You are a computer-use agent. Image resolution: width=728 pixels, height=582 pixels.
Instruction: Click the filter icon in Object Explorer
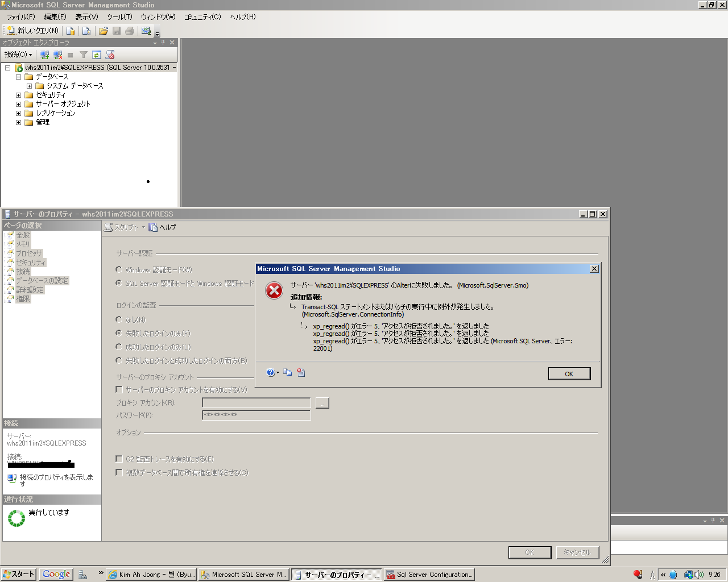click(x=84, y=55)
